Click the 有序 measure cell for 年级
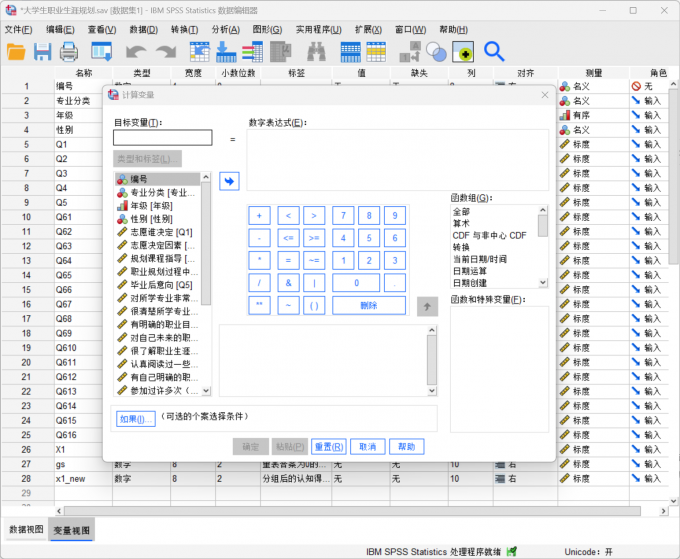Screen dimensions: 680x559 pyautogui.click(x=593, y=115)
